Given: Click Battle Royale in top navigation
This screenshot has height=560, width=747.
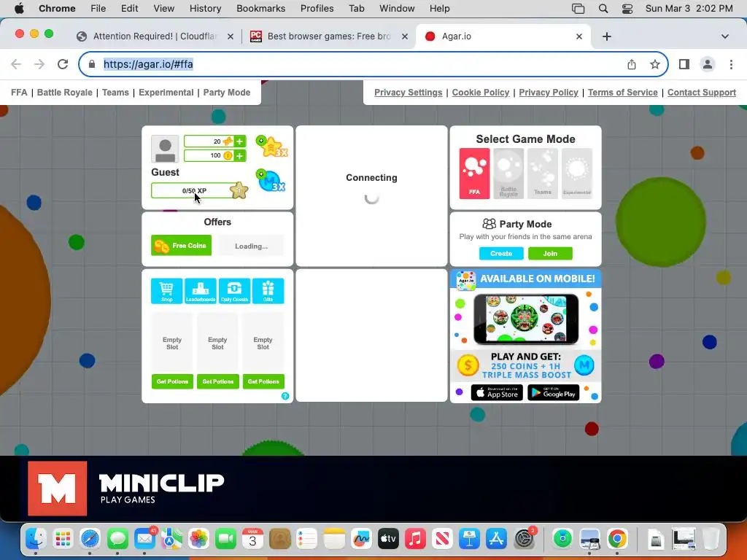Looking at the screenshot, I should pyautogui.click(x=65, y=93).
